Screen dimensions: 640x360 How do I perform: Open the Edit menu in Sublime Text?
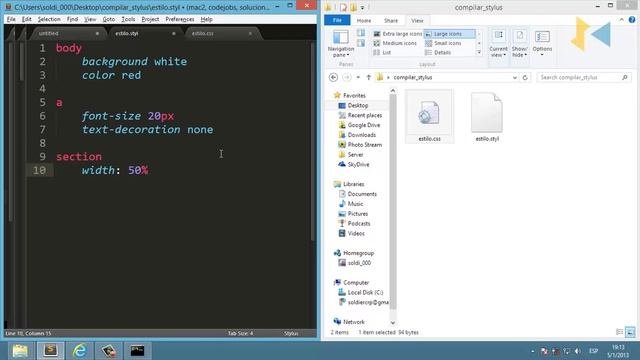click(x=27, y=19)
